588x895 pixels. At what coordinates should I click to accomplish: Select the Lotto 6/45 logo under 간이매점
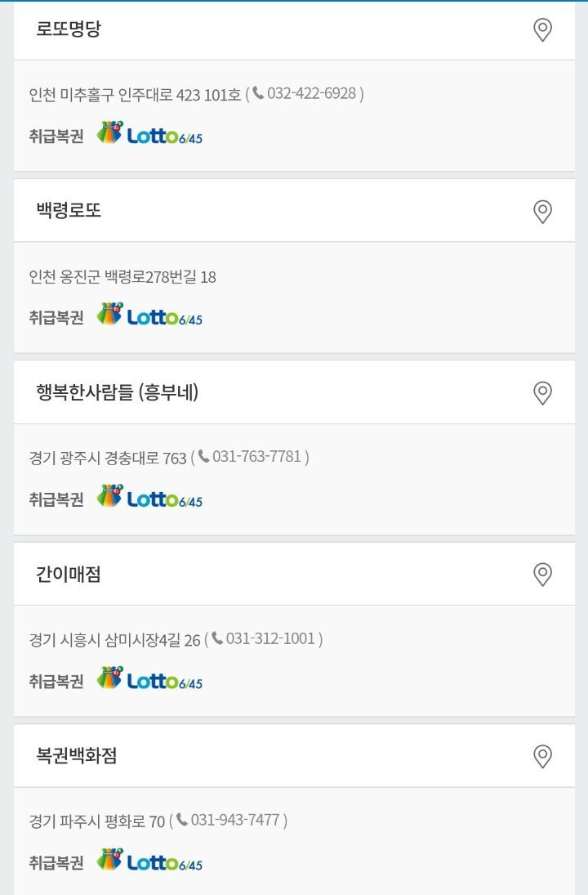(x=150, y=679)
